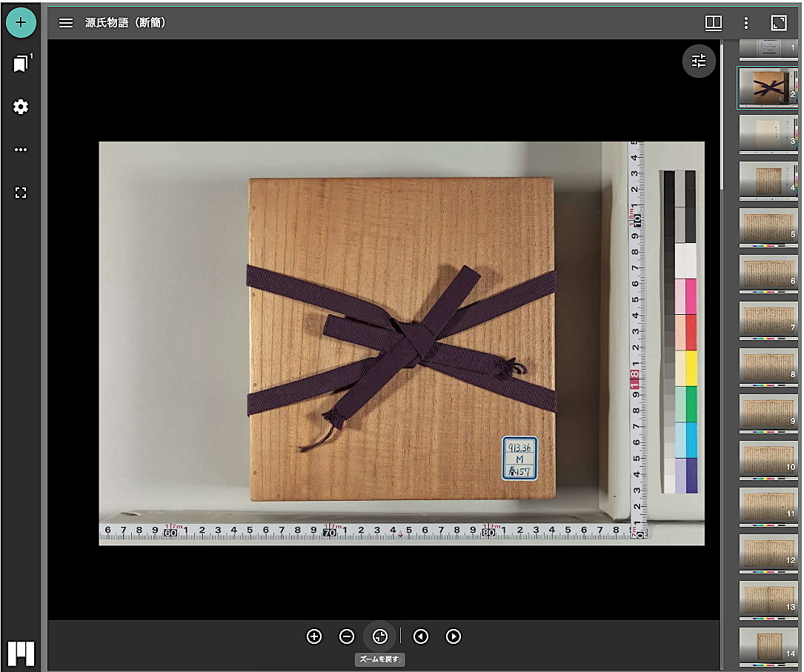The height and width of the screenshot is (672, 804).
Task: Toggle workspace fullscreen icon in left sidebar
Action: point(21,193)
